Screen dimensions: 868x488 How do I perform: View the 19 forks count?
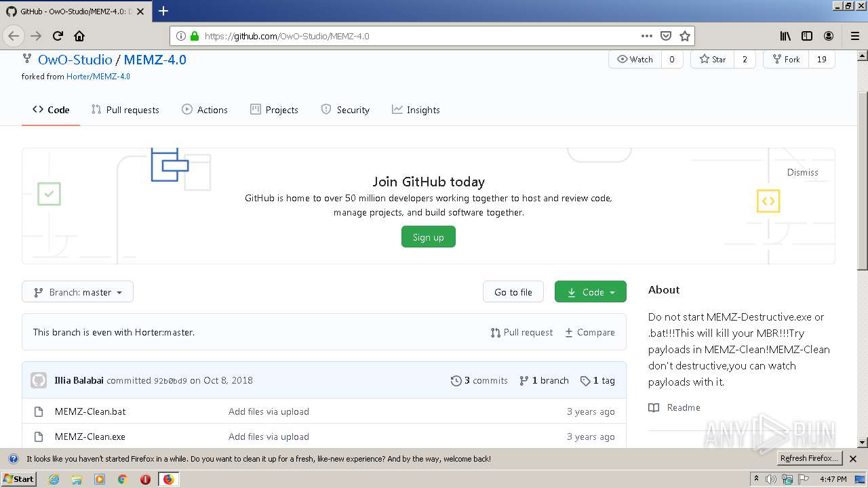pyautogui.click(x=821, y=59)
